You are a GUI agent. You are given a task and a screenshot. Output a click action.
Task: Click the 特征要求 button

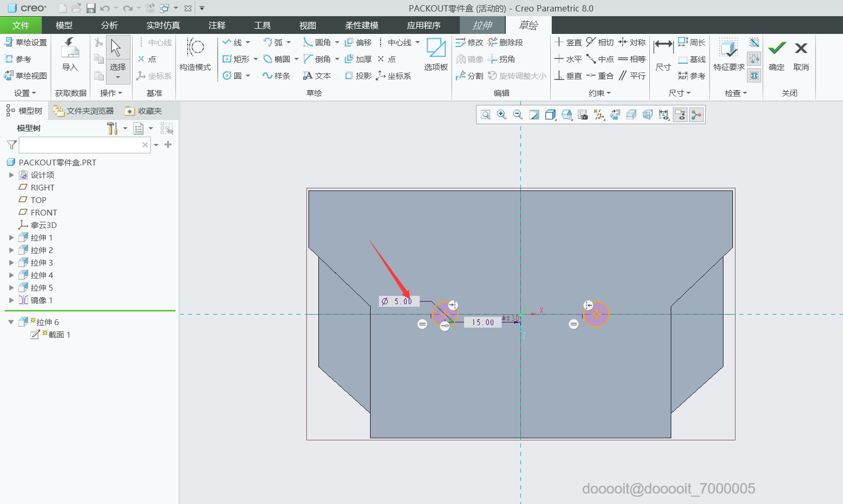(729, 54)
